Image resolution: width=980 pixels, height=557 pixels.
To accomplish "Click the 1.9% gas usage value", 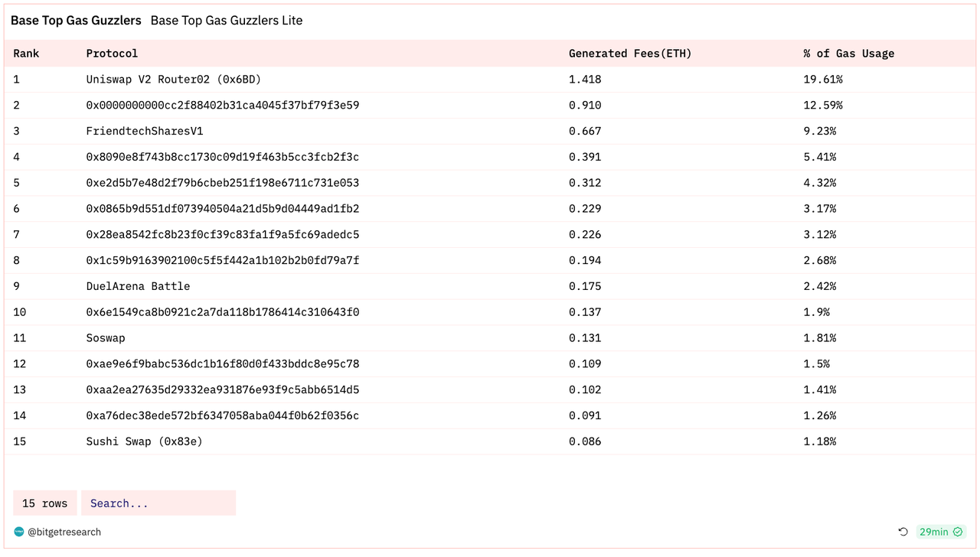I will click(817, 312).
